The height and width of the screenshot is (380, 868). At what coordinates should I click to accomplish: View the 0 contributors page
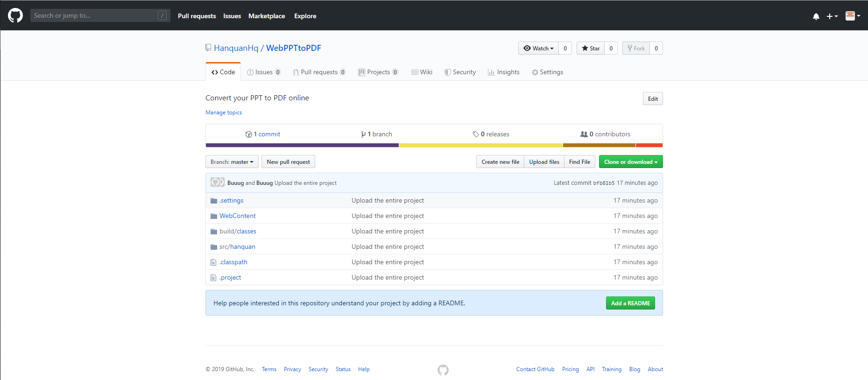click(605, 134)
